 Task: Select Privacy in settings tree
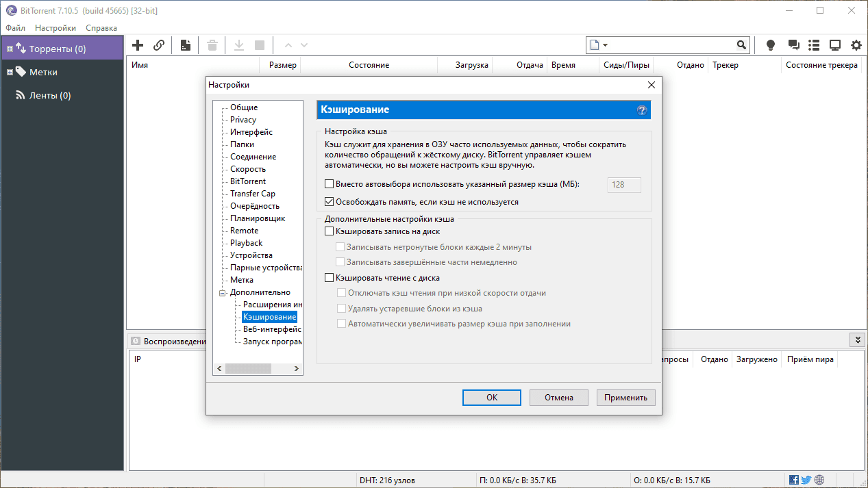243,120
